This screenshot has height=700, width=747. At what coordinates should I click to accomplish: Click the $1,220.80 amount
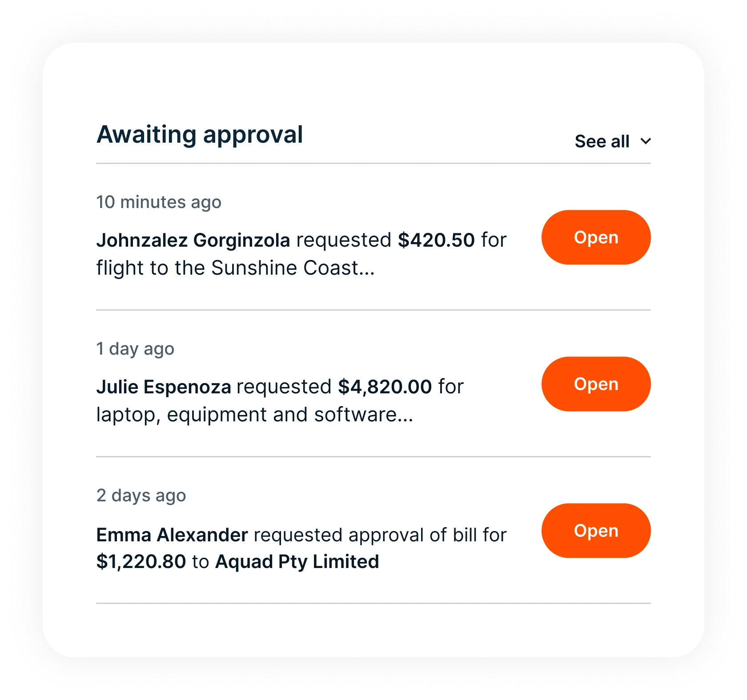[x=142, y=561]
